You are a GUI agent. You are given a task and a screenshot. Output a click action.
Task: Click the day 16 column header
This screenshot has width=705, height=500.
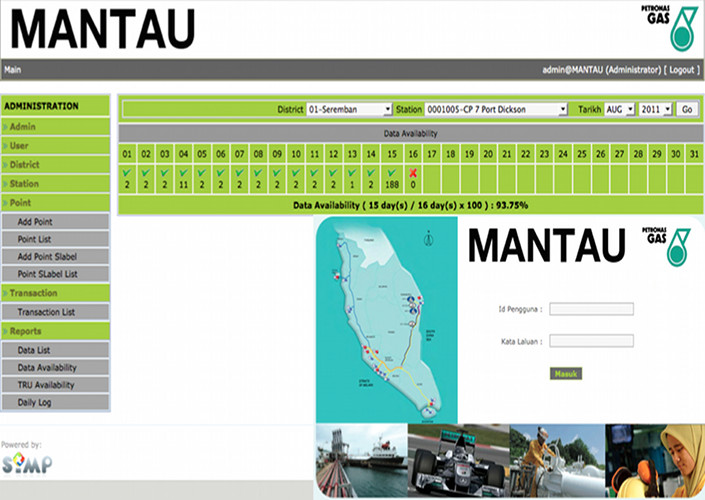coord(413,154)
